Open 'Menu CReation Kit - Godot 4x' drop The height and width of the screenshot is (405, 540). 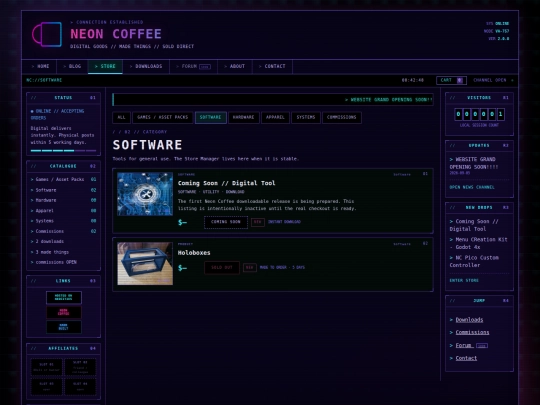click(478, 243)
